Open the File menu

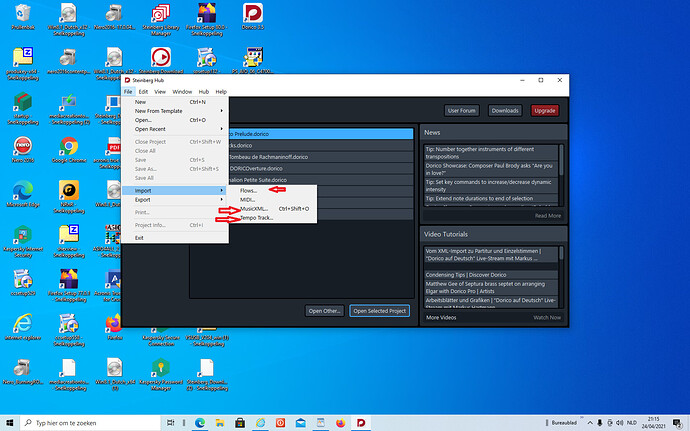point(128,92)
